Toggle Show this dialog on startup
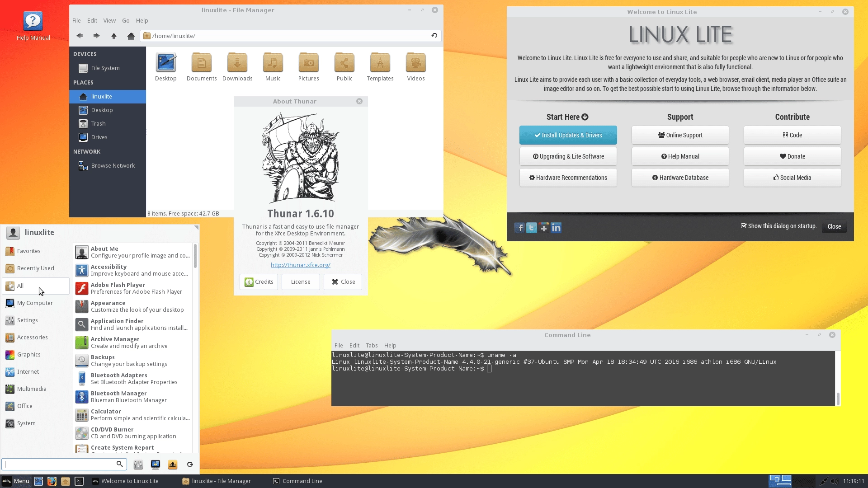The width and height of the screenshot is (868, 488). pos(778,226)
